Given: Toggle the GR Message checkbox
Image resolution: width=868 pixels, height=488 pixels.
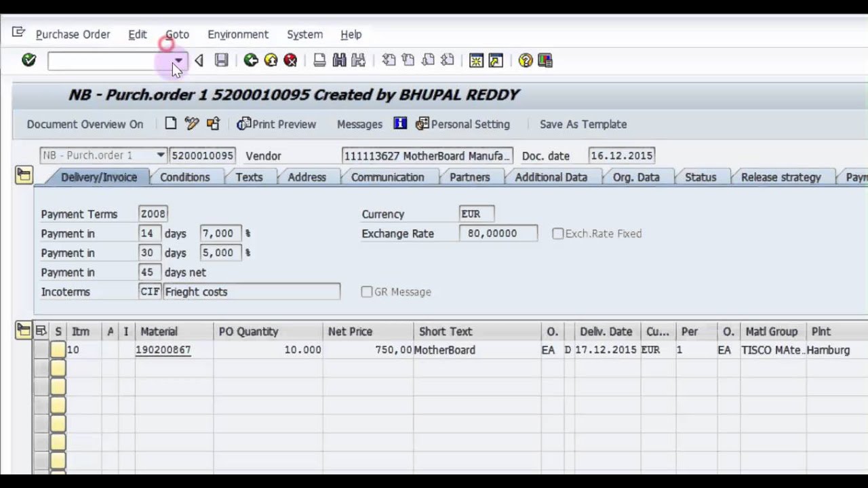Looking at the screenshot, I should coord(367,291).
